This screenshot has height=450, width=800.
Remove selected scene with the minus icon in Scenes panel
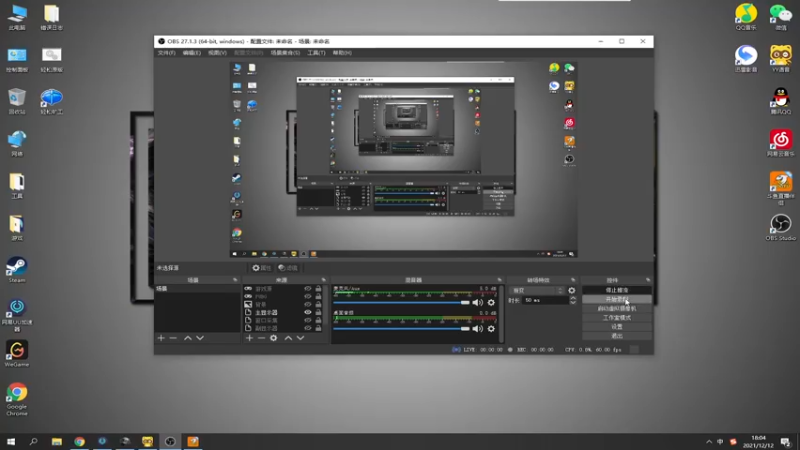point(173,338)
